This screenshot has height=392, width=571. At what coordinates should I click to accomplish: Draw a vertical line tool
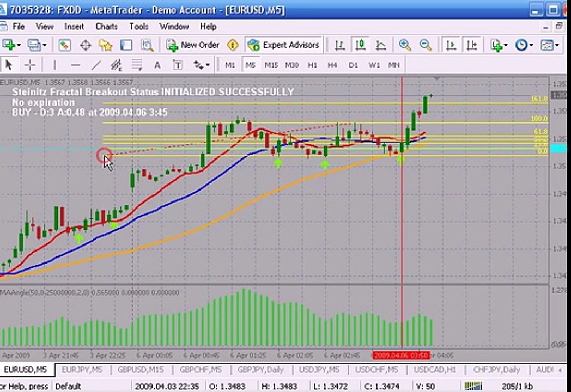(54, 65)
